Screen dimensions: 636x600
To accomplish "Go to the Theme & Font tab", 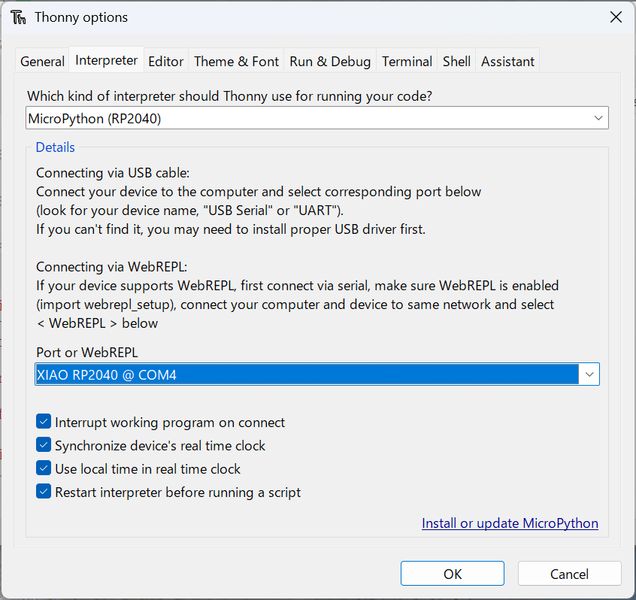I will pos(236,61).
